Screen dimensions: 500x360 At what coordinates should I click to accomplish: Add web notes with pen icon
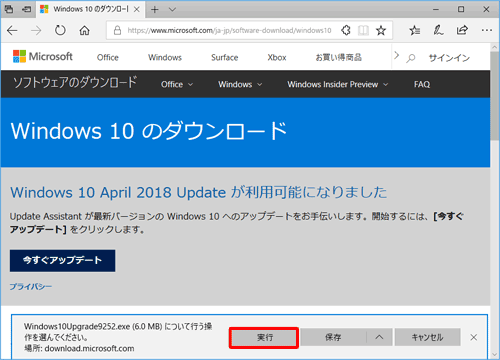[438, 31]
